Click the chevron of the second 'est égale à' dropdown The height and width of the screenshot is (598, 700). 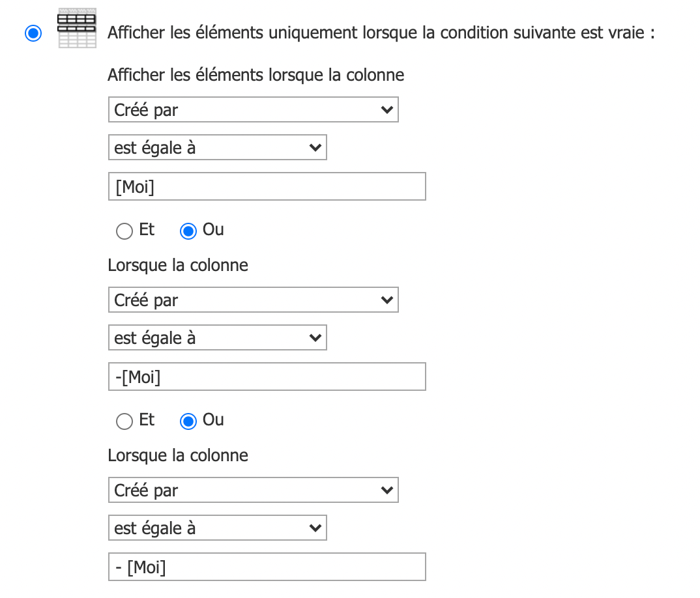315,338
